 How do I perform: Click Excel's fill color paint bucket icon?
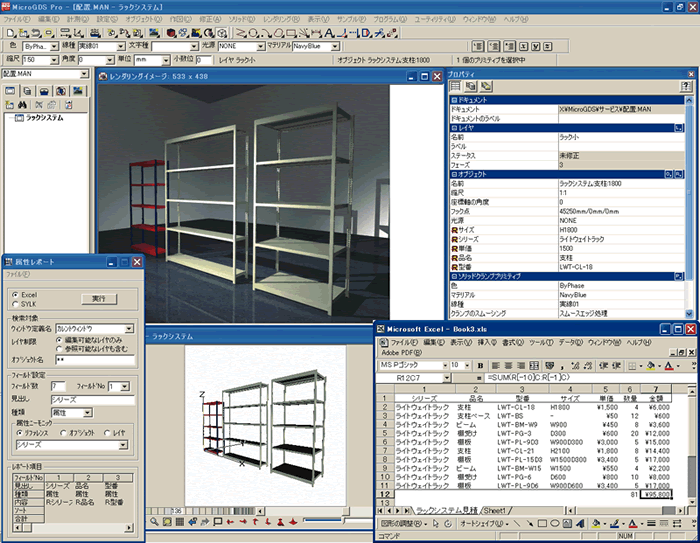point(651,366)
